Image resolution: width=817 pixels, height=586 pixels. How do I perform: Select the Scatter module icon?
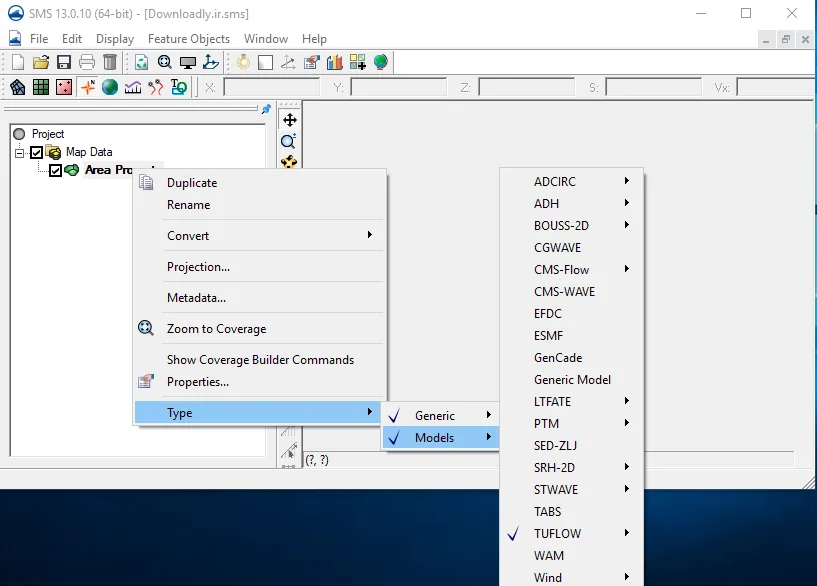coord(64,87)
